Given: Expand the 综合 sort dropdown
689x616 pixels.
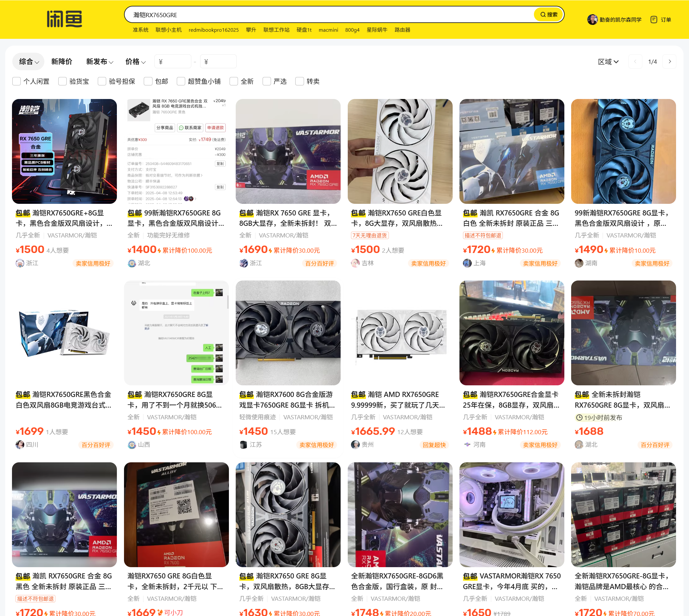Looking at the screenshot, I should [x=28, y=61].
